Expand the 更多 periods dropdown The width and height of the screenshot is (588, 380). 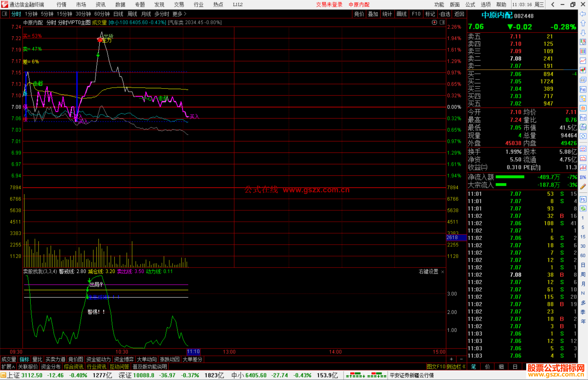point(179,14)
